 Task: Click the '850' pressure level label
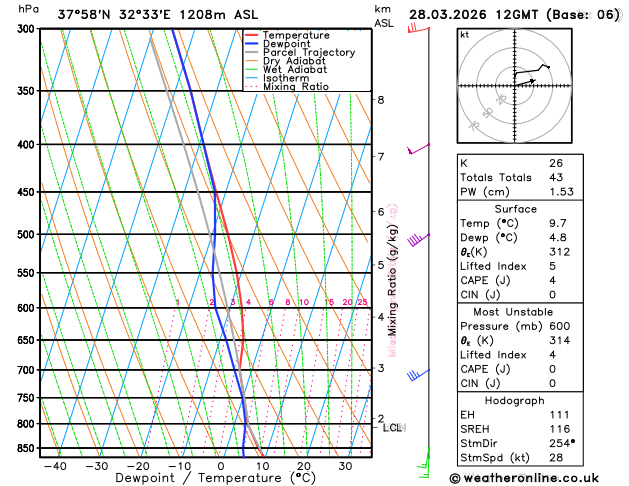click(x=26, y=448)
